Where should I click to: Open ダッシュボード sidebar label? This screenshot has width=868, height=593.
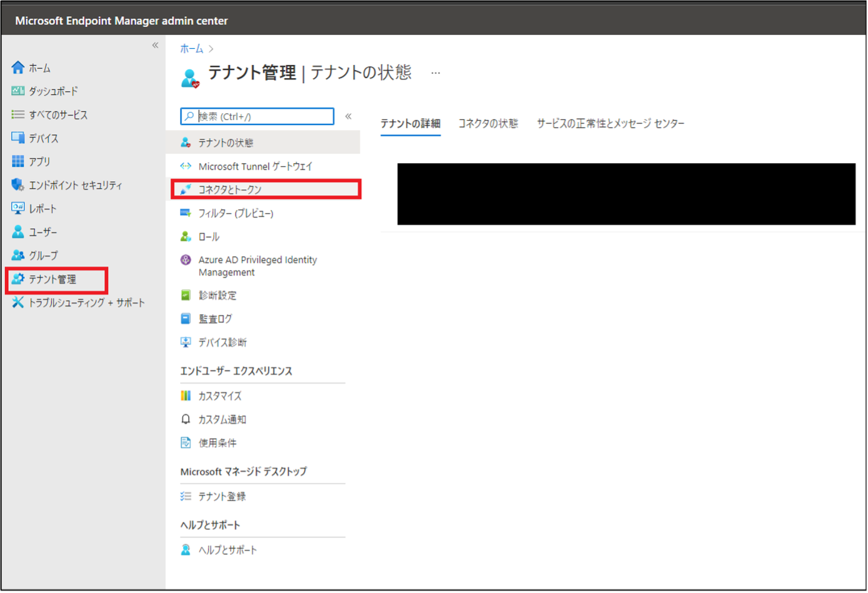(54, 91)
